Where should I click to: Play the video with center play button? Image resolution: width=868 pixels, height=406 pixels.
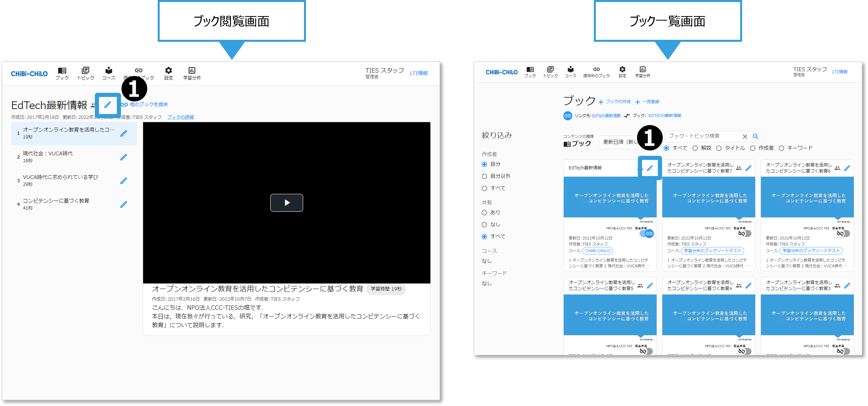(286, 203)
